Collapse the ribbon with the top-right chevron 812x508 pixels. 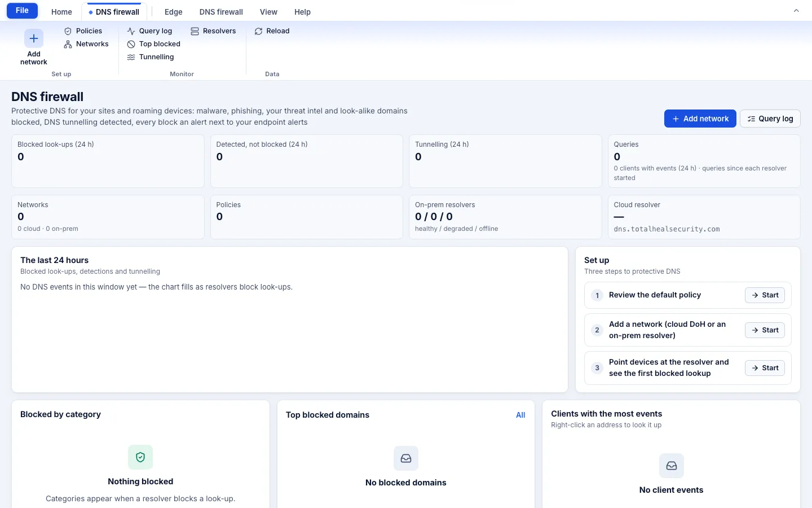click(x=796, y=11)
